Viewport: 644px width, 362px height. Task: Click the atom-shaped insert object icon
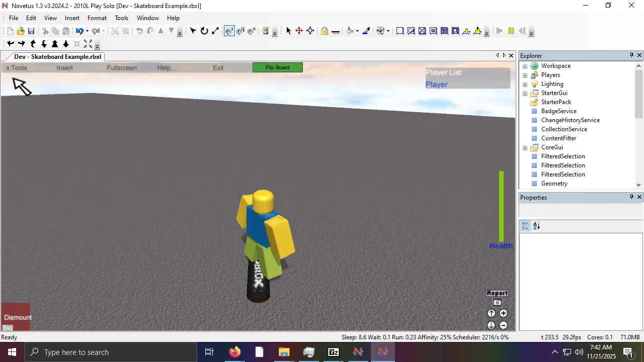point(380,31)
